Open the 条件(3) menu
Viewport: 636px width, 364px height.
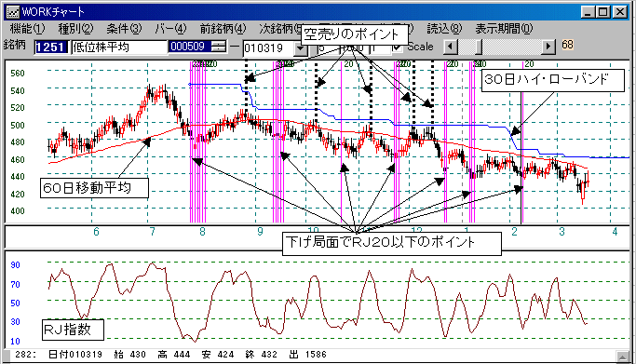tap(124, 29)
